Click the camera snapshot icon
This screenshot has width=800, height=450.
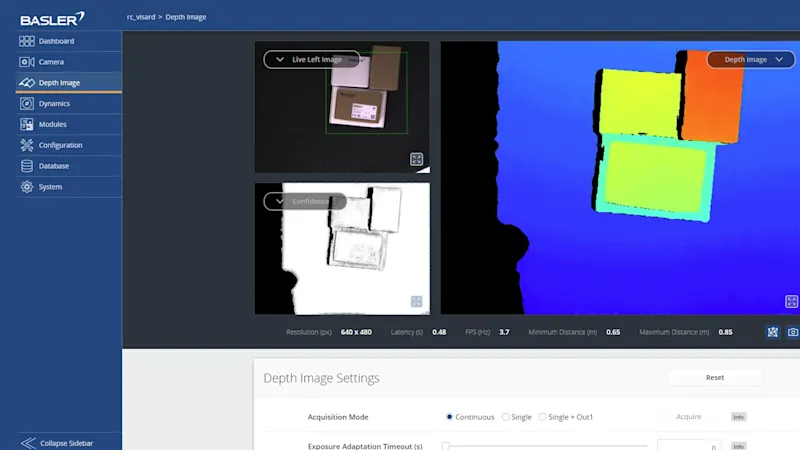pos(793,332)
